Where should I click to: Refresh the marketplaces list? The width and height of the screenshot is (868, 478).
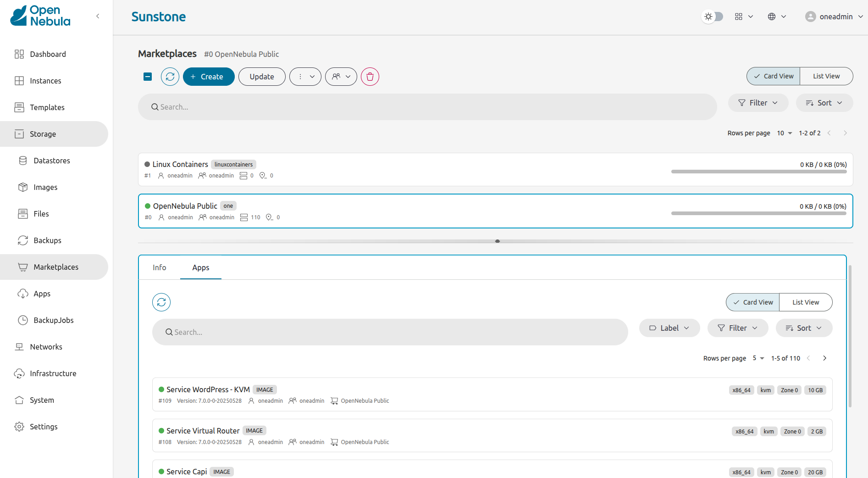click(x=170, y=77)
